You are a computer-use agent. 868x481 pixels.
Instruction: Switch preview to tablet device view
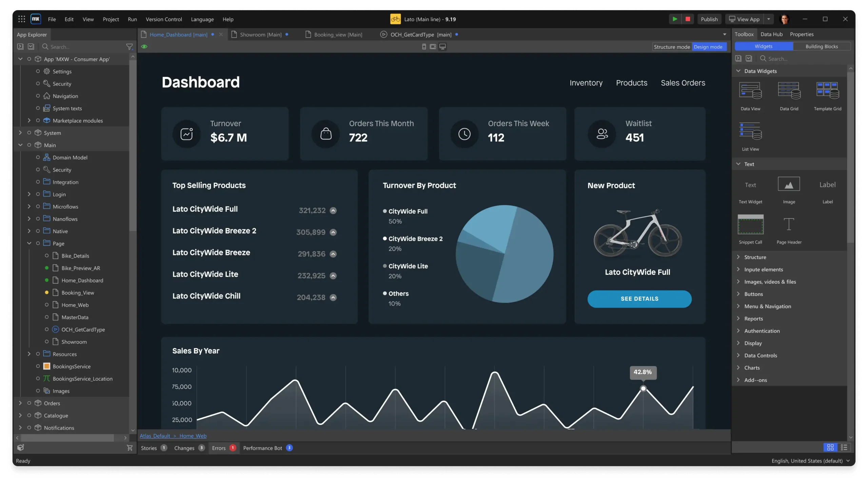[x=433, y=46]
